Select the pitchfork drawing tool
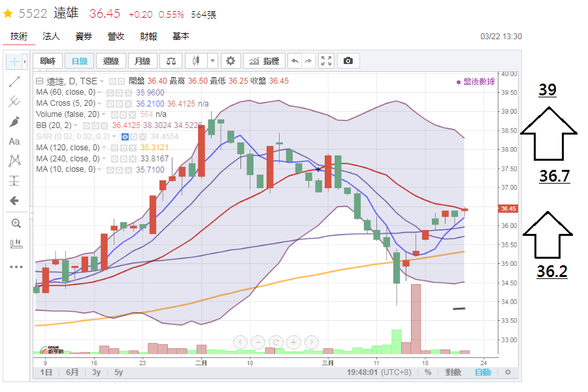 (x=14, y=101)
